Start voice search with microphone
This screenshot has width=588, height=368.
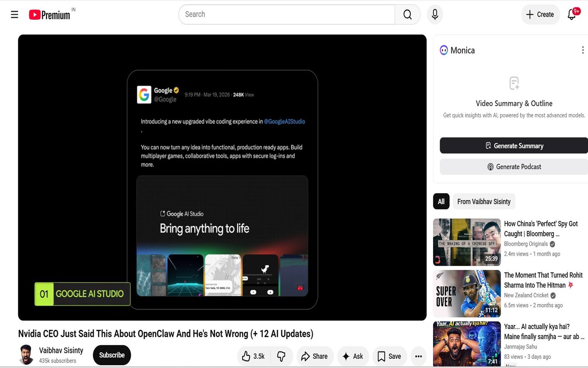point(435,14)
